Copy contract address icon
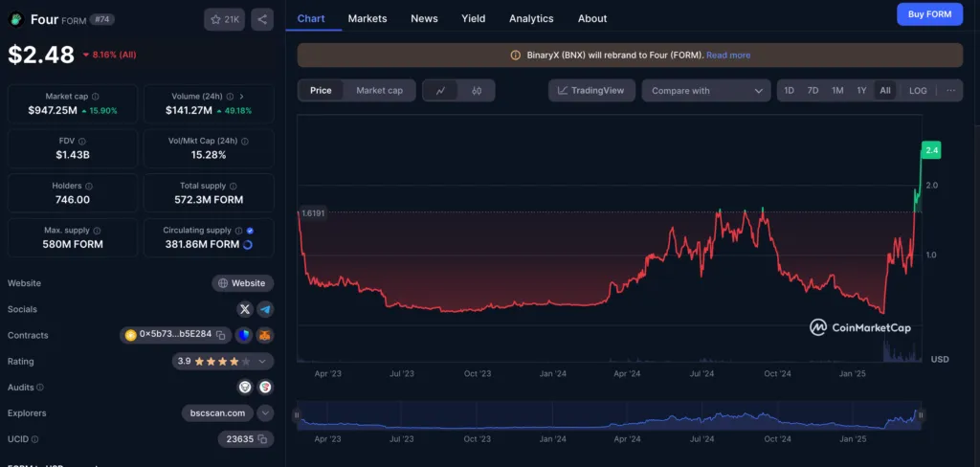Viewport: 980px width, 467px height. pos(221,335)
